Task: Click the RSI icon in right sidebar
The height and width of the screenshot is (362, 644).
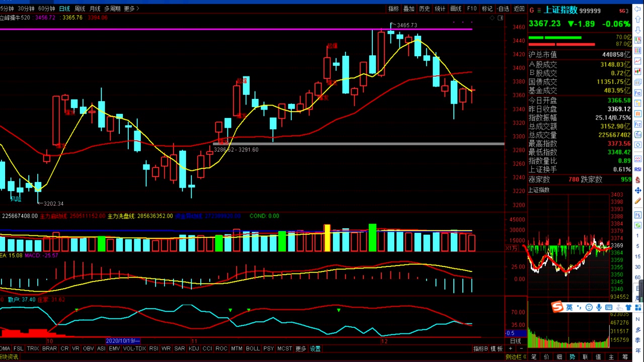Action: coord(638,169)
